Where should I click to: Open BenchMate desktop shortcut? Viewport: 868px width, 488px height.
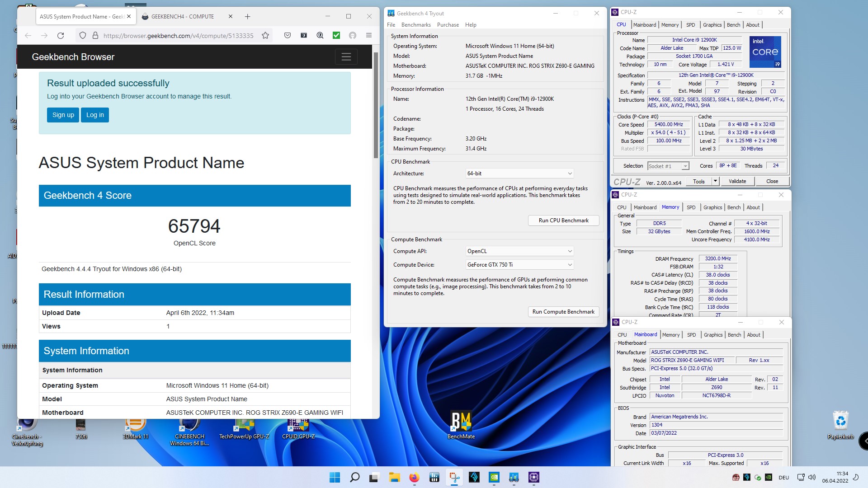point(461,425)
